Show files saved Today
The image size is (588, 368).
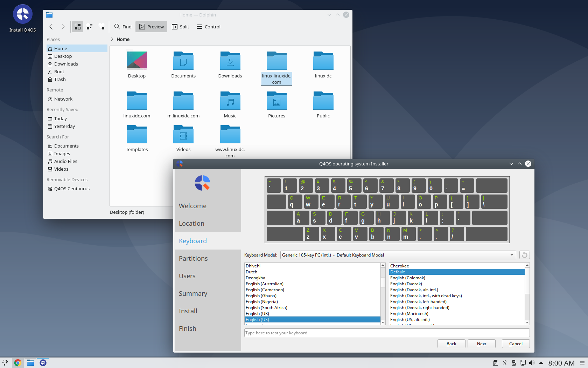[77, 118]
